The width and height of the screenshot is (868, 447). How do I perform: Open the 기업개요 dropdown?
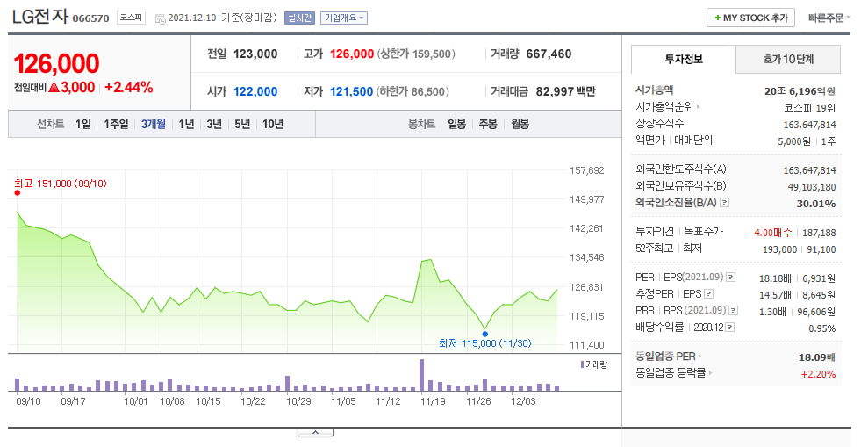pyautogui.click(x=344, y=18)
